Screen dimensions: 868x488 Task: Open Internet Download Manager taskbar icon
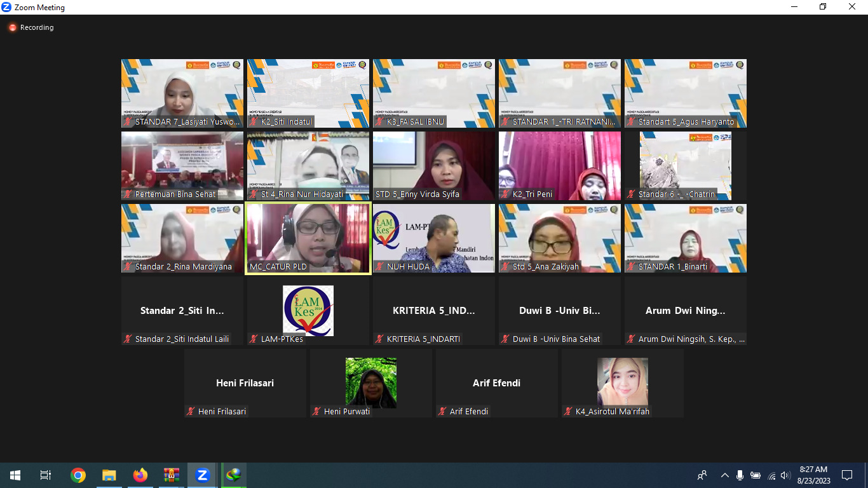(x=234, y=475)
